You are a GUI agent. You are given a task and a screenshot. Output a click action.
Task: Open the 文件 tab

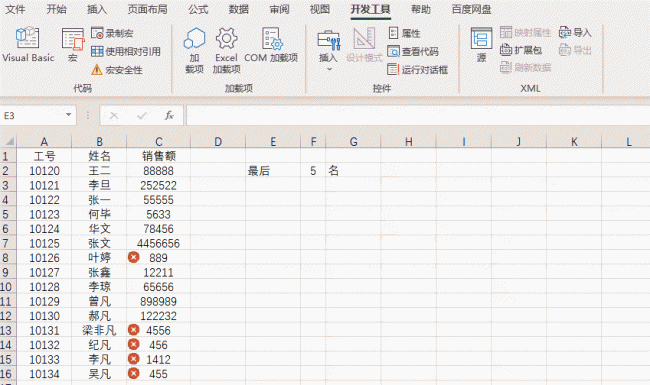pos(15,9)
